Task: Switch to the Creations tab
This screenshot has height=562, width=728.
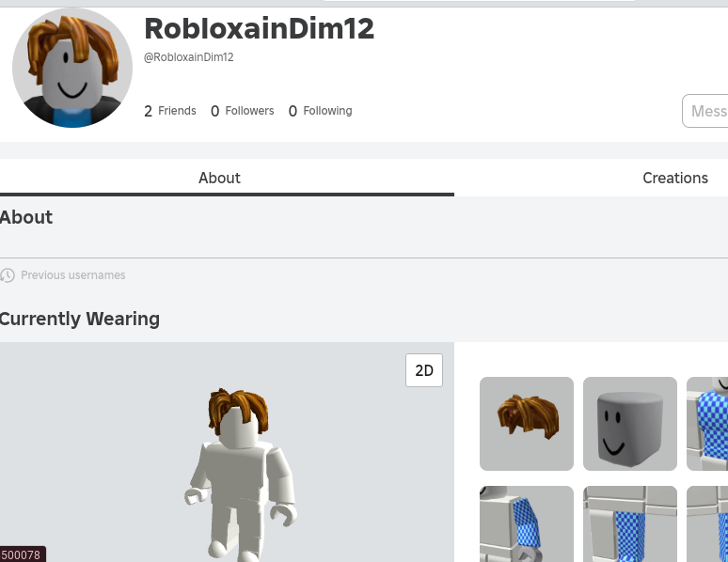Action: coord(675,178)
